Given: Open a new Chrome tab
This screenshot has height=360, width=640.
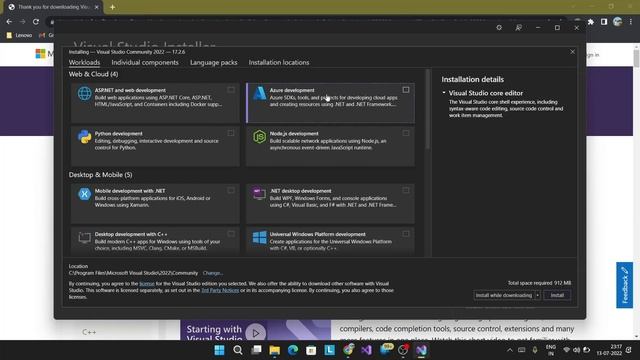Looking at the screenshot, I should [112, 7].
